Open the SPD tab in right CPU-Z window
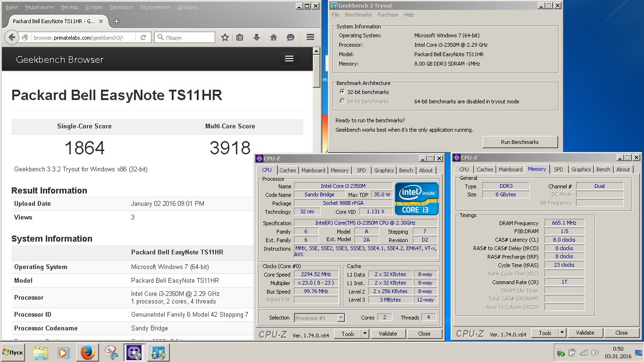The image size is (644, 362). pyautogui.click(x=559, y=169)
